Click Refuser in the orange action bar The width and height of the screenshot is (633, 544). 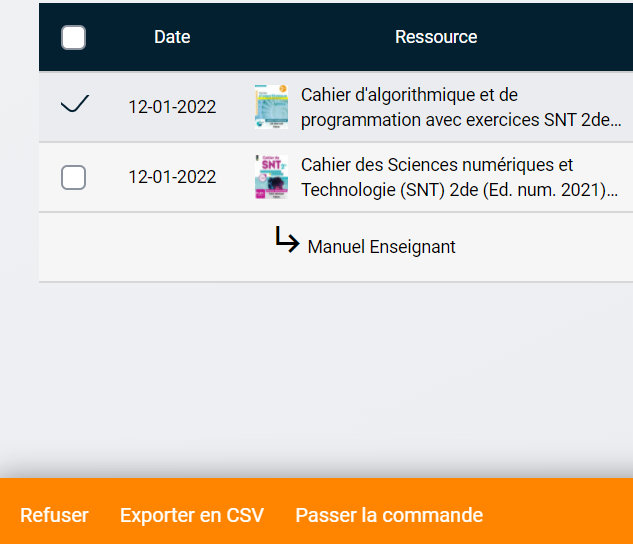pyautogui.click(x=54, y=515)
